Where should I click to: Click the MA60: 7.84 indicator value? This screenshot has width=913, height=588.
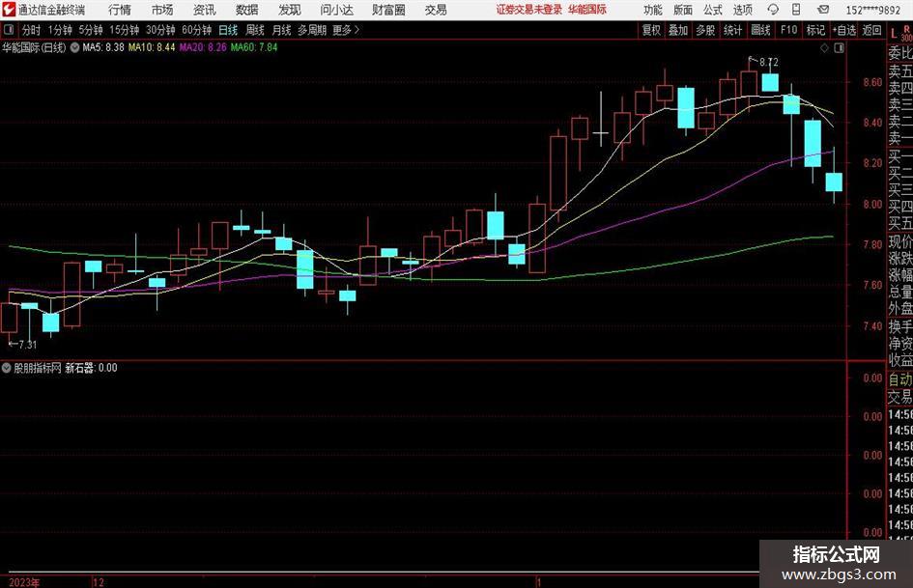[x=254, y=47]
